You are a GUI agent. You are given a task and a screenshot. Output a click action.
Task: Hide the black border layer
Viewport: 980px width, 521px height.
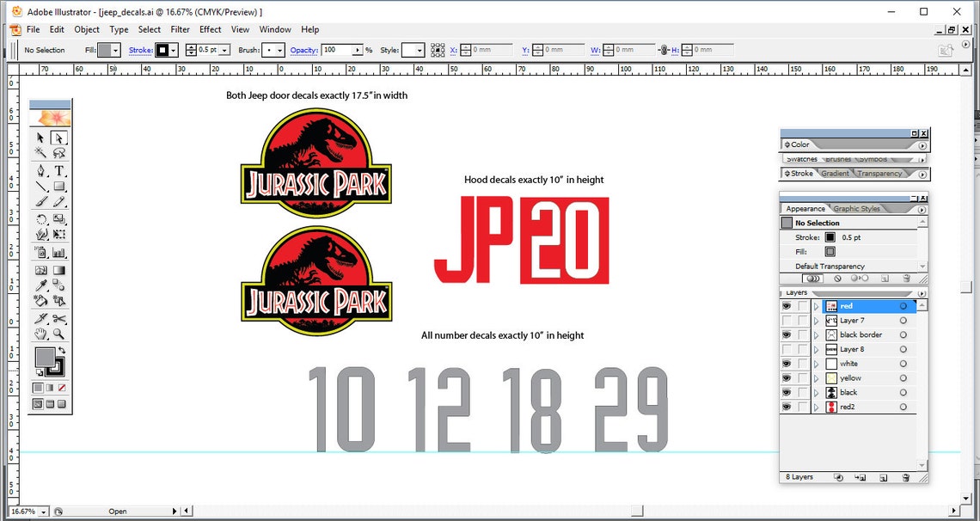[787, 334]
